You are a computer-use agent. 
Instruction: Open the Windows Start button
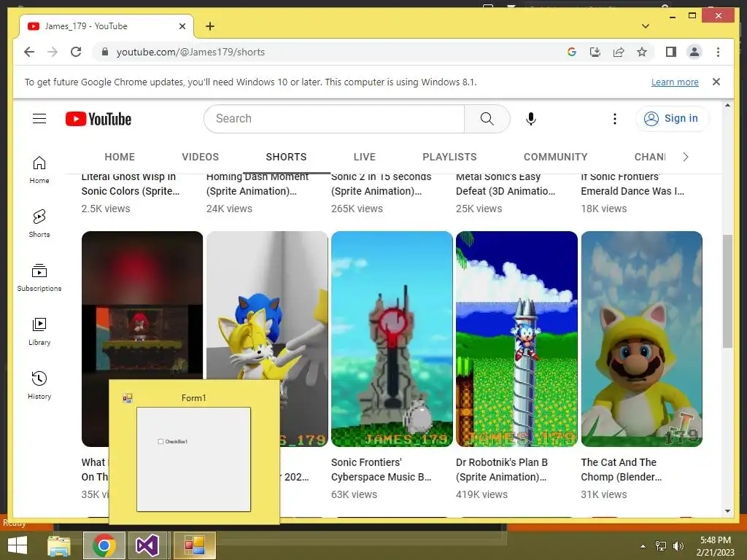(x=18, y=545)
